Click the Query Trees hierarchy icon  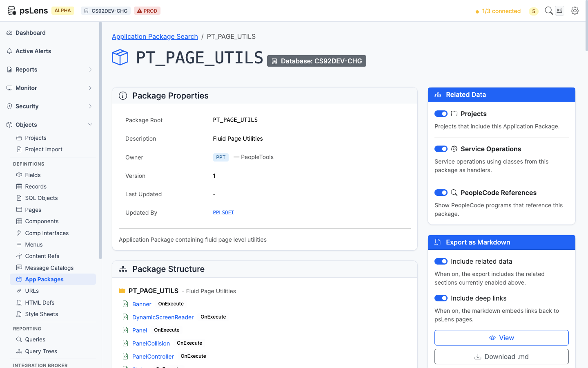pos(19,351)
